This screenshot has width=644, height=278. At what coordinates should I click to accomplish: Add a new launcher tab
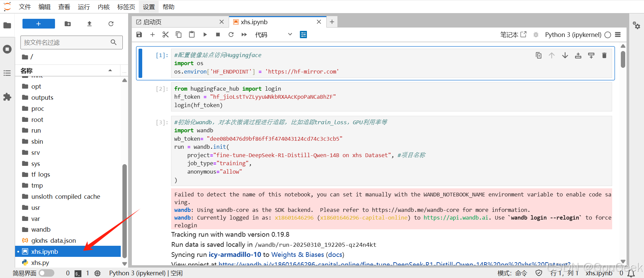(x=332, y=22)
